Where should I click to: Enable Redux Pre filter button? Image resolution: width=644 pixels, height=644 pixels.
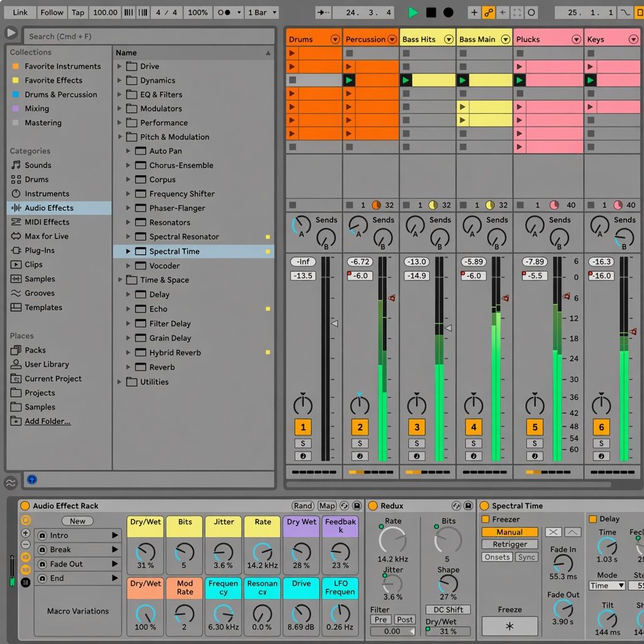pyautogui.click(x=380, y=619)
